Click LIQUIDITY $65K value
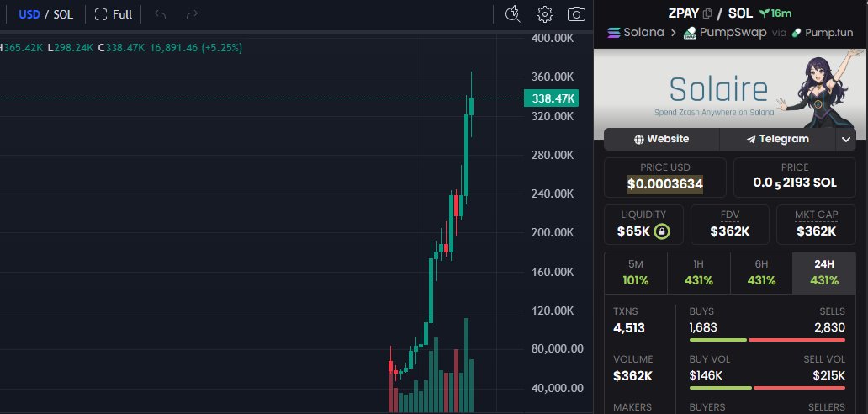The height and width of the screenshot is (414, 868). pos(633,231)
